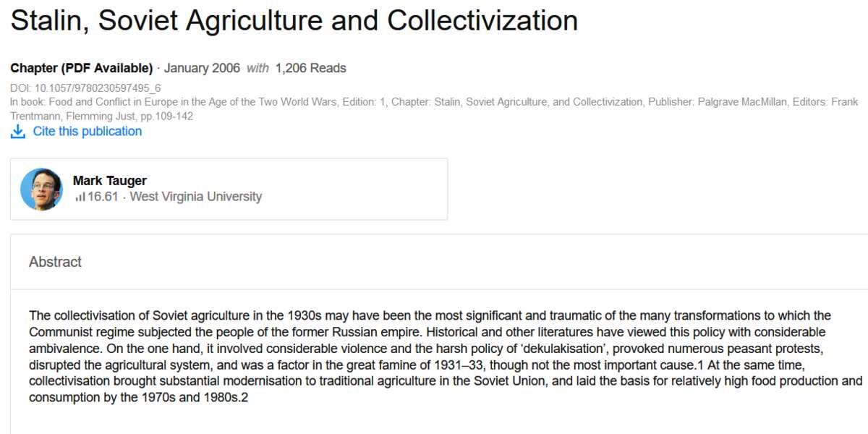Click the download arrow icon beside Cite

[x=17, y=132]
